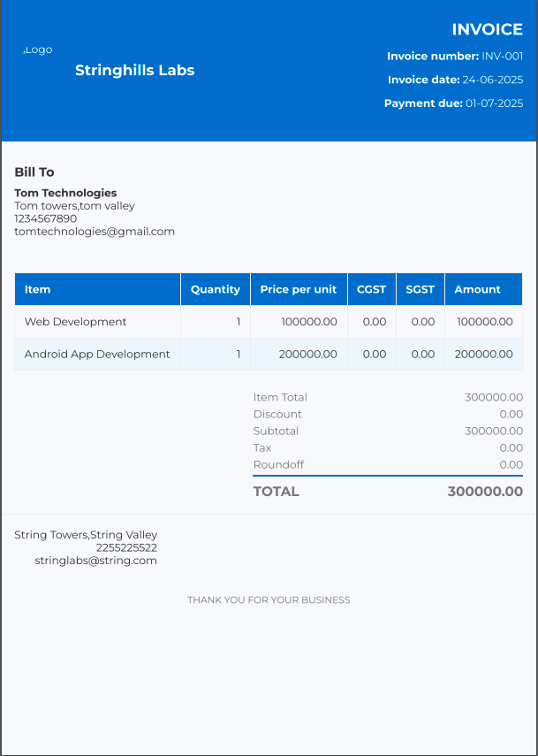Select the Tom Technologies client name
Image resolution: width=538 pixels, height=756 pixels.
pos(65,193)
